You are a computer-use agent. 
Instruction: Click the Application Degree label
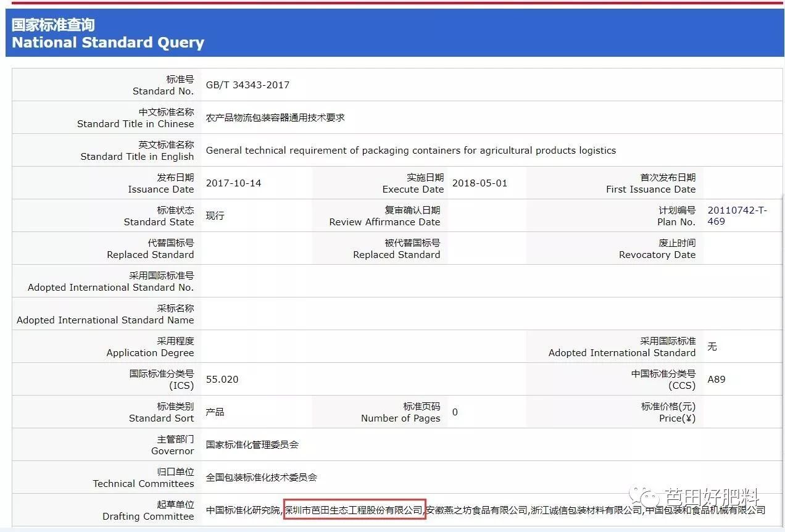coord(150,347)
